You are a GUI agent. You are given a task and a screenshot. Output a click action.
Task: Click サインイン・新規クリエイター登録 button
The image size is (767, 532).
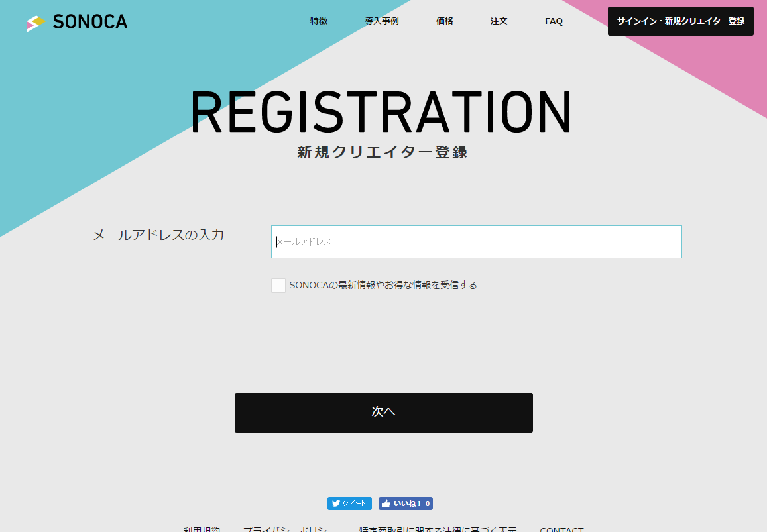680,21
